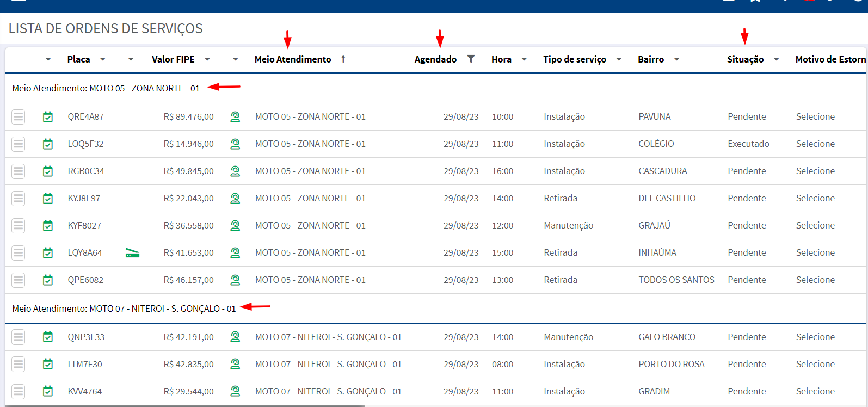
Task: Click technician user icon for QNP3F33 row
Action: [x=235, y=337]
